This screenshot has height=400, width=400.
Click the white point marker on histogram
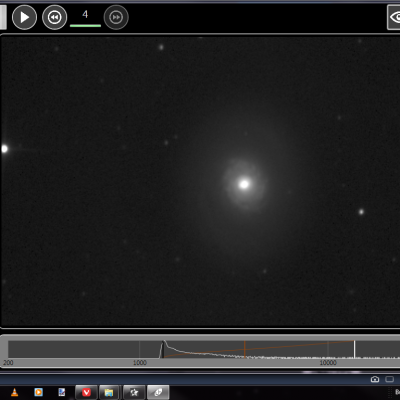(x=354, y=349)
